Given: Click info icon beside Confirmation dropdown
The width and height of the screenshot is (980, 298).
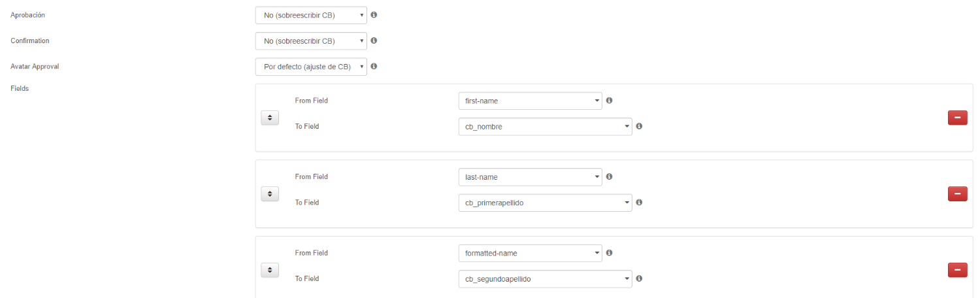Looking at the screenshot, I should click(x=374, y=41).
